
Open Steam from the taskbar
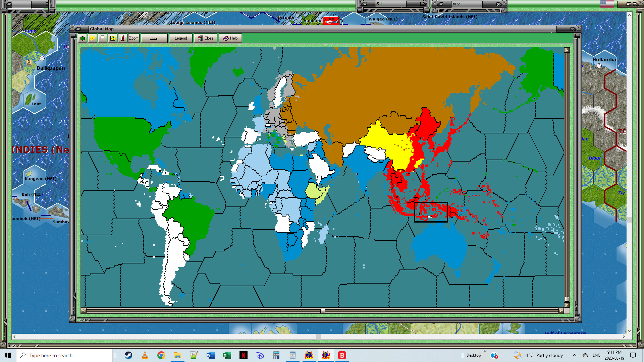coord(128,355)
